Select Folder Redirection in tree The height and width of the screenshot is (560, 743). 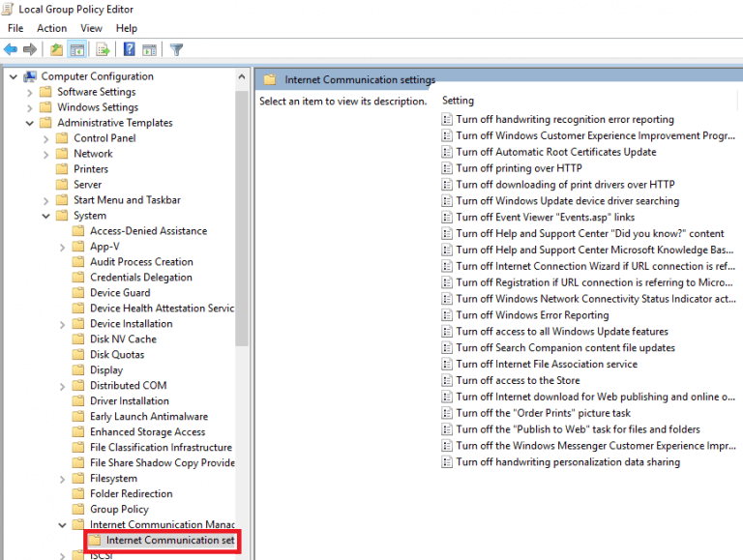point(132,493)
